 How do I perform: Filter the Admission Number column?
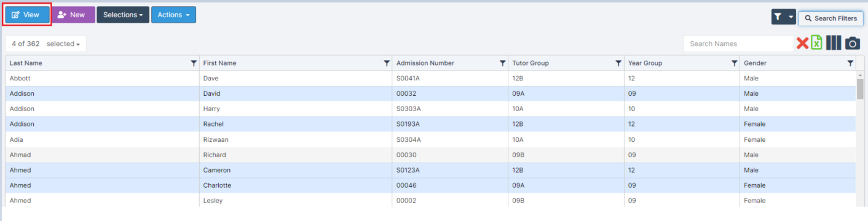503,63
